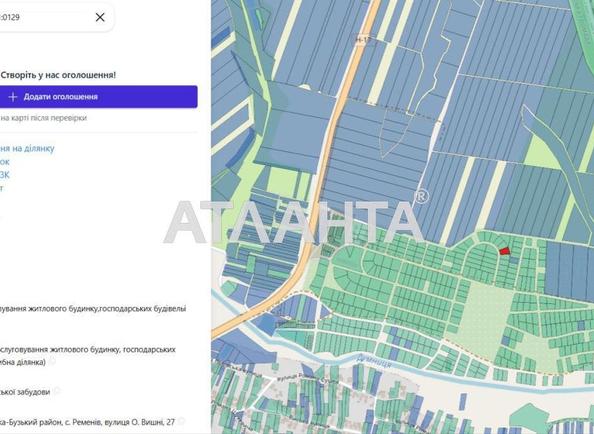Click the plus icon on Додати оголошення

[x=13, y=97]
